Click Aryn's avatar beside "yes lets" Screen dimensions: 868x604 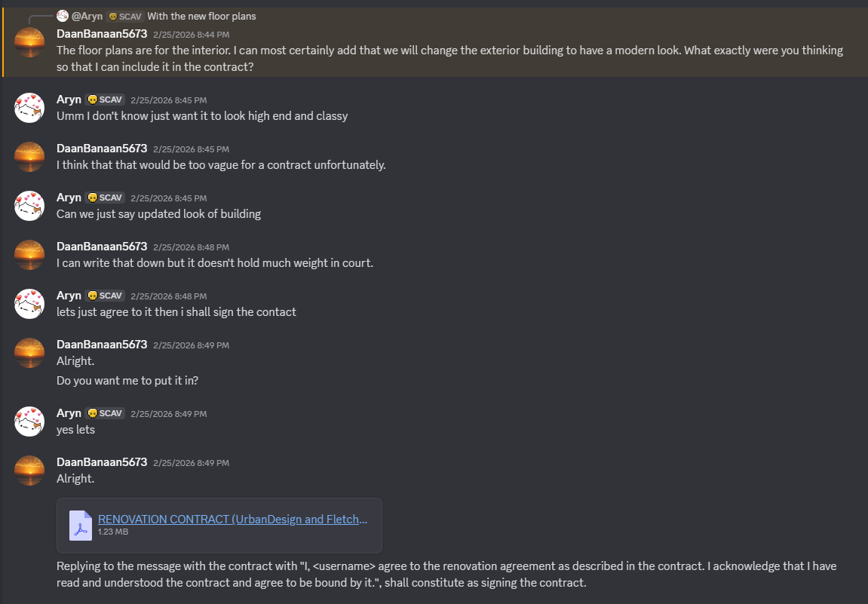tap(29, 422)
